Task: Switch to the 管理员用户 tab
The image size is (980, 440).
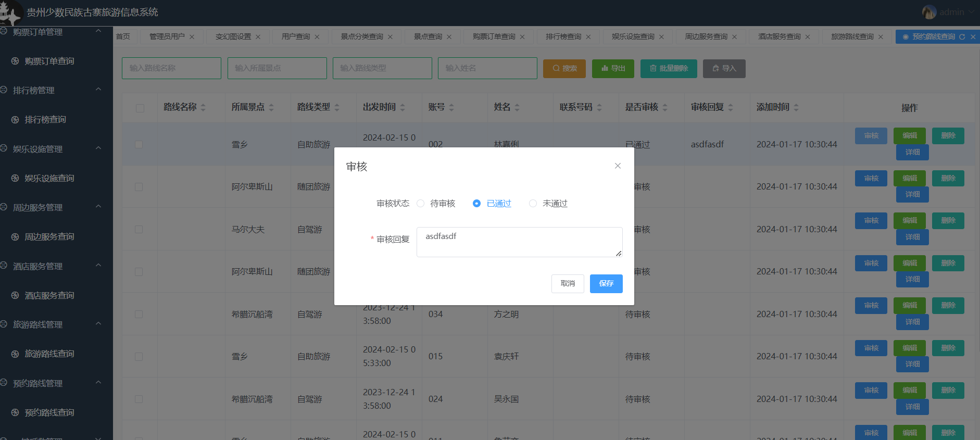Action: 167,36
